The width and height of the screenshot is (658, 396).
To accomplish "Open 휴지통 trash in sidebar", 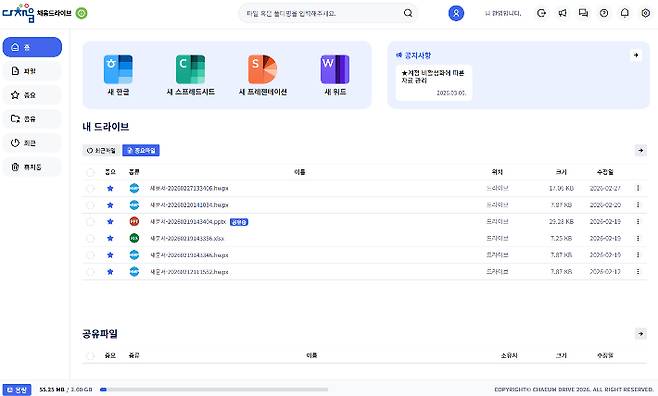I will tap(32, 167).
